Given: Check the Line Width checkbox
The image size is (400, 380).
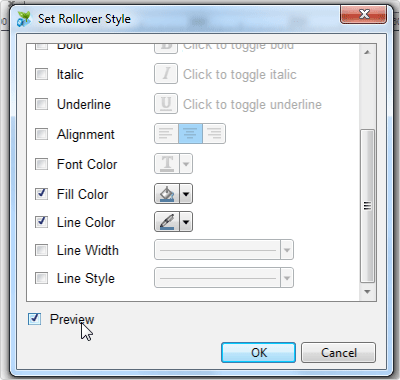Looking at the screenshot, I should point(42,250).
